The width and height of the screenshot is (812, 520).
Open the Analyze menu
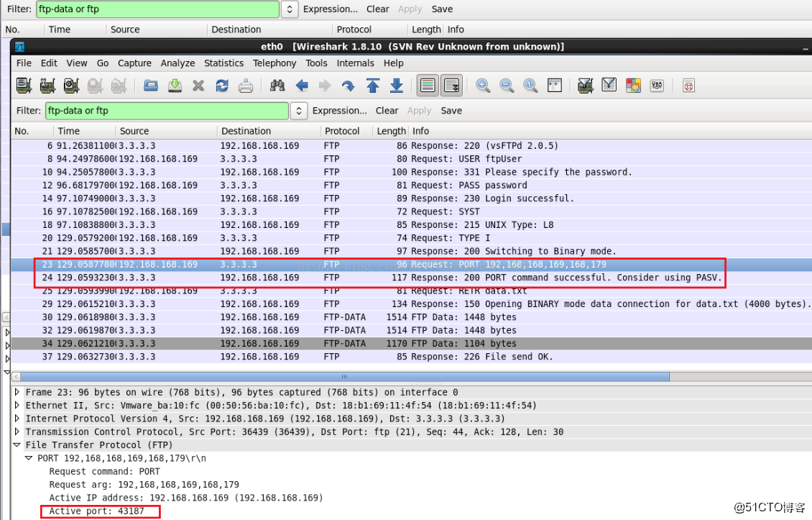pos(177,63)
